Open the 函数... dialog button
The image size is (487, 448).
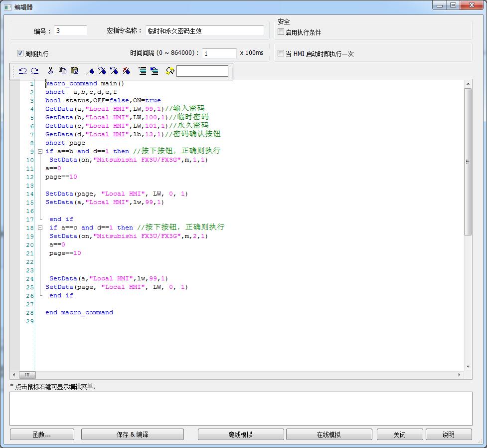tap(42, 435)
